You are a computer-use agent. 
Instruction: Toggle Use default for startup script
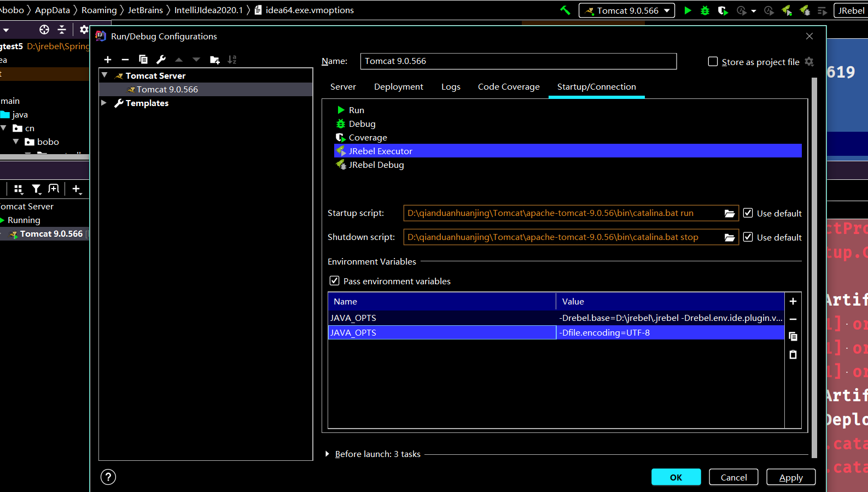coord(748,213)
